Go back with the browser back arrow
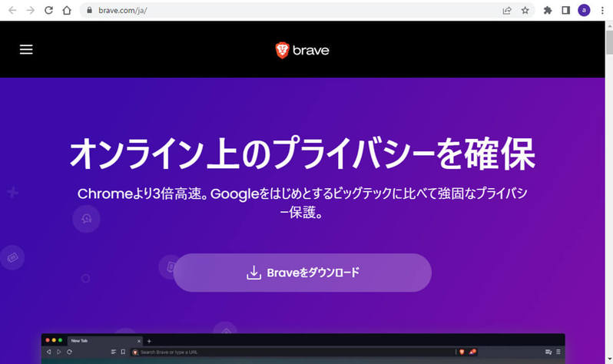This screenshot has height=364, width=613. [x=12, y=11]
